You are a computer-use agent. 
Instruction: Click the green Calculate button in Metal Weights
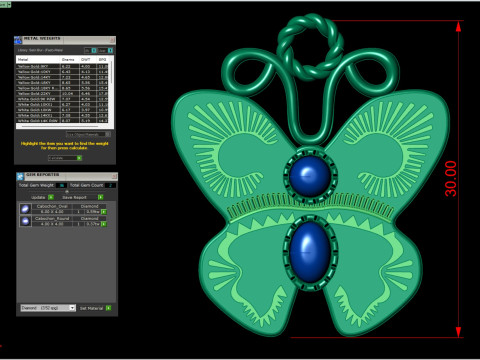[x=79, y=158]
